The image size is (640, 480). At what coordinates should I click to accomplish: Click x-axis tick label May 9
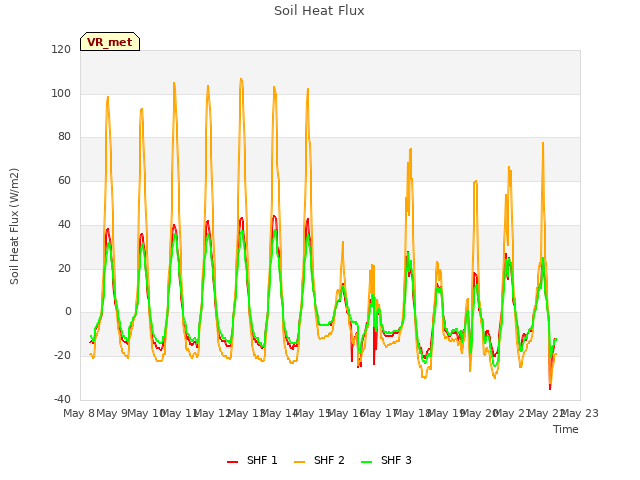(112, 413)
